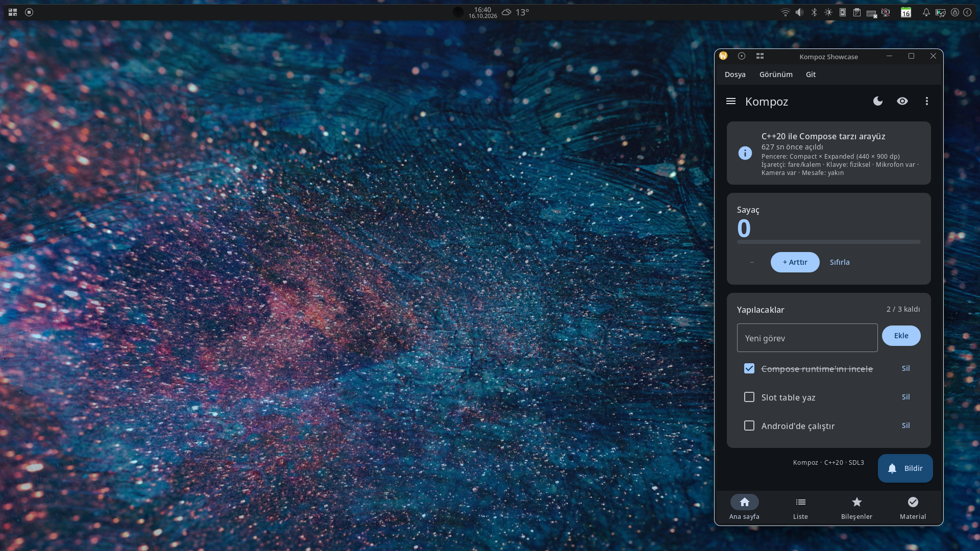Screen dimensions: 980x551
Task: Click the lock session icon in top panel
Action: tap(955, 12)
